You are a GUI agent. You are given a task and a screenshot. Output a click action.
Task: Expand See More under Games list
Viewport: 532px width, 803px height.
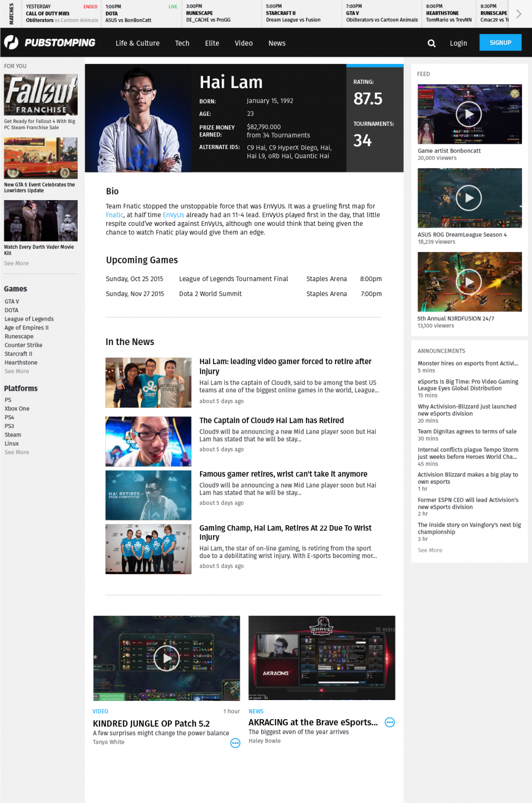[x=17, y=371]
